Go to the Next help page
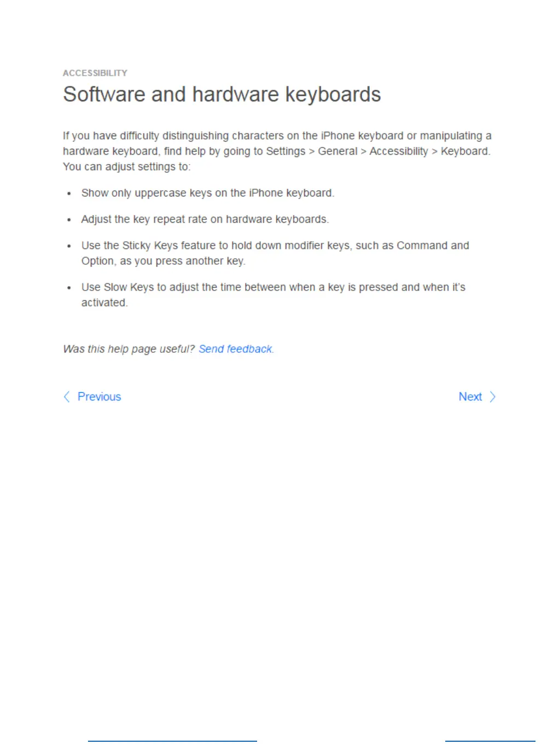This screenshot has height=756, width=559. pos(470,397)
